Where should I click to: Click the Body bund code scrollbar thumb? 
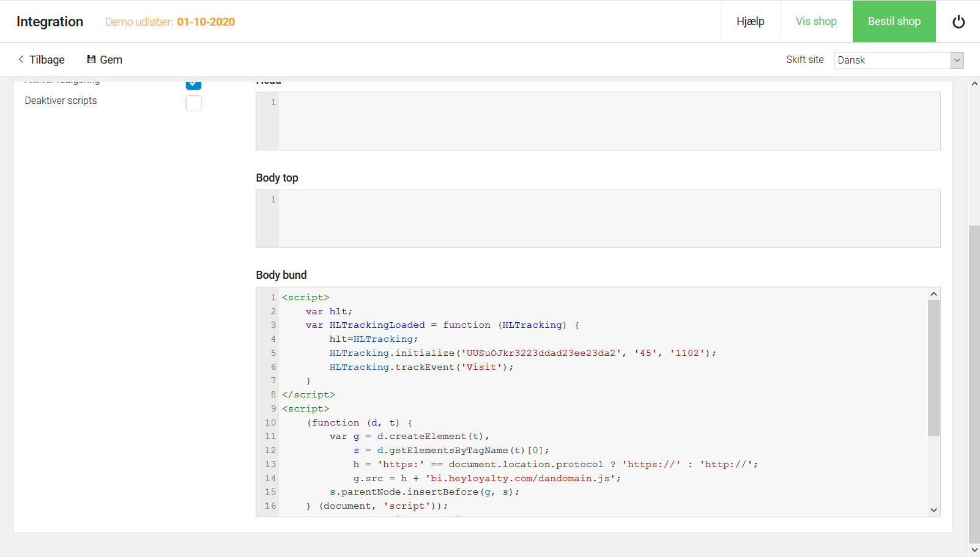(x=934, y=367)
